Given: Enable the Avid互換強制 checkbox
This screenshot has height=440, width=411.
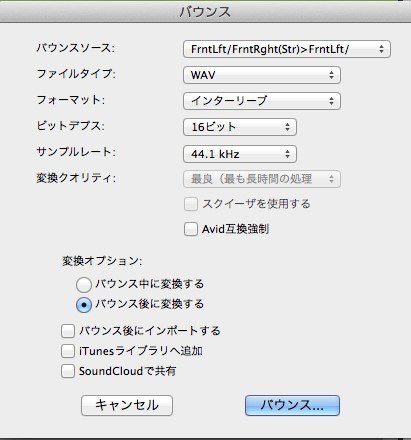Looking at the screenshot, I should point(191,229).
